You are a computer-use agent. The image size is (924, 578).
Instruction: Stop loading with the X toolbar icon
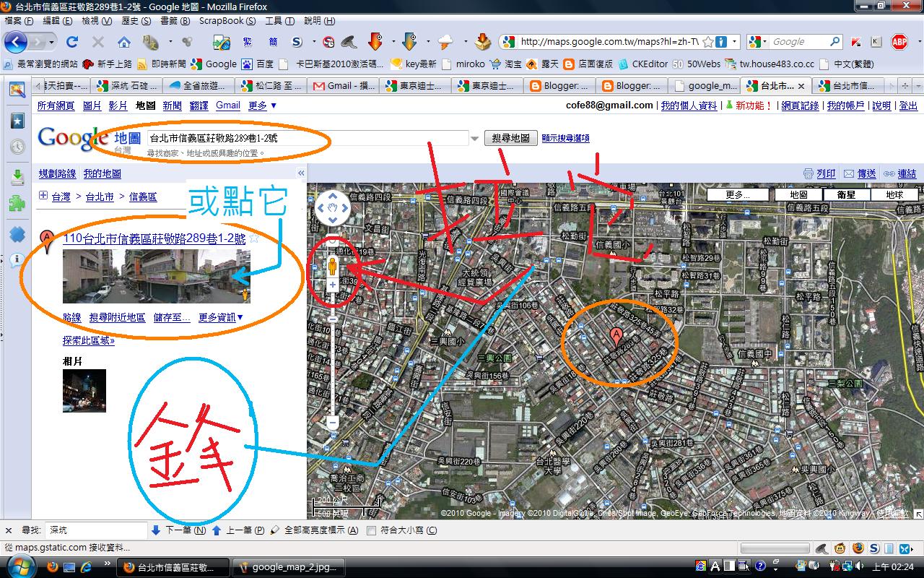pos(97,42)
